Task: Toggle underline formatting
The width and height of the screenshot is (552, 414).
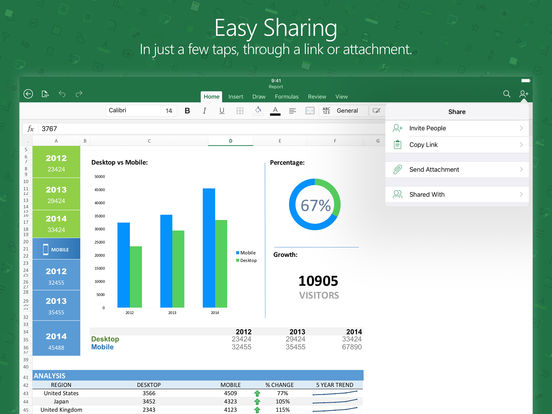Action: [222, 111]
